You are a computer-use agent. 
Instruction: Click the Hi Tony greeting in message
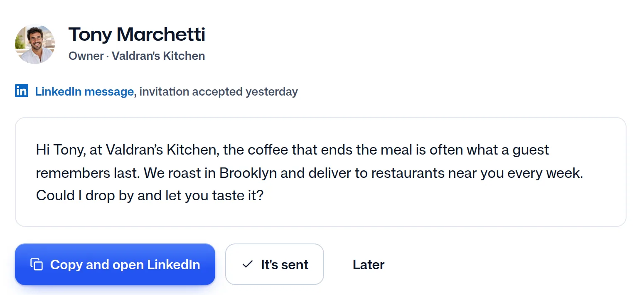(61, 150)
